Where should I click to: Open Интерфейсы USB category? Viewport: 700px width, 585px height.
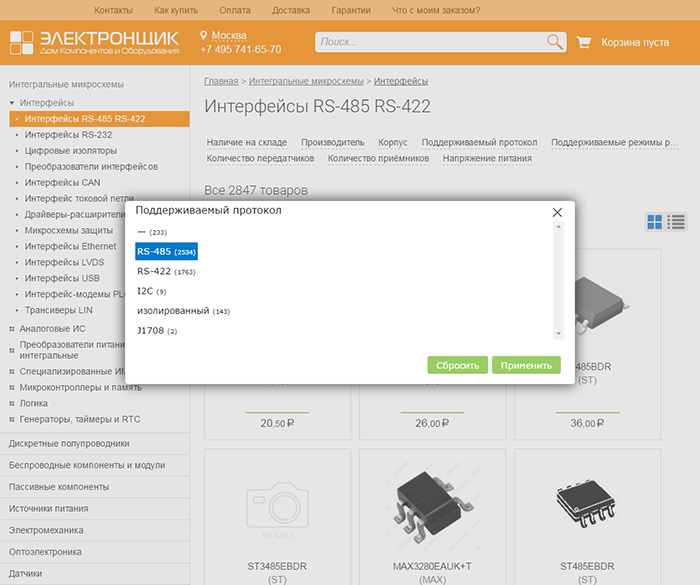(x=62, y=278)
